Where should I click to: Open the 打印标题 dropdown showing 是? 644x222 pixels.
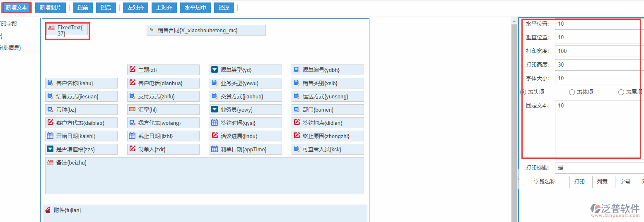pos(599,168)
